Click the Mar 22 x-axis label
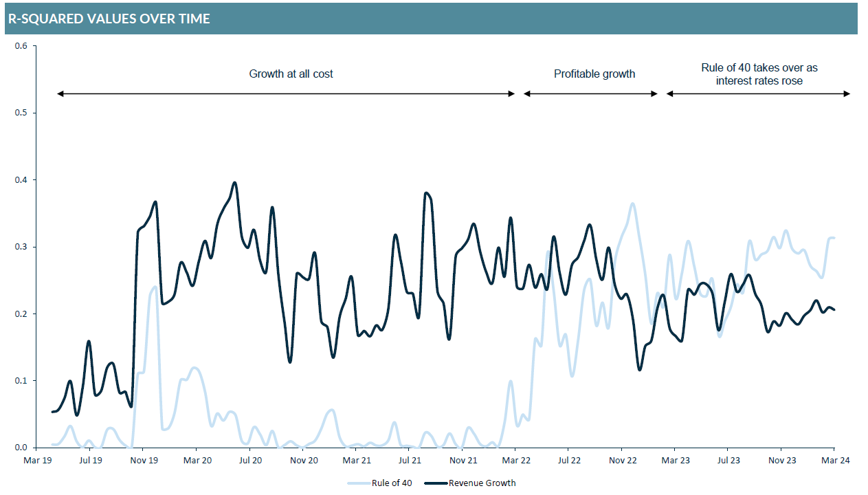The width and height of the screenshot is (868, 495). pyautogui.click(x=516, y=461)
